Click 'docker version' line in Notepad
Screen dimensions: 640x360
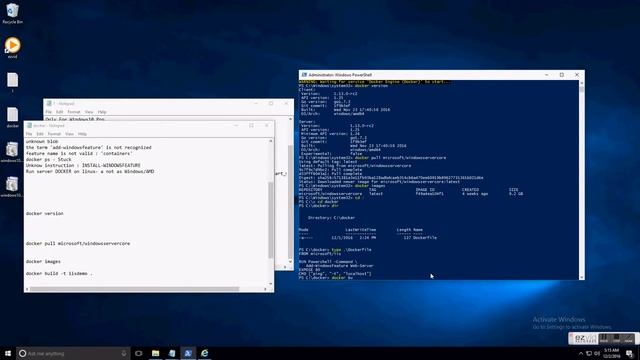[44, 213]
